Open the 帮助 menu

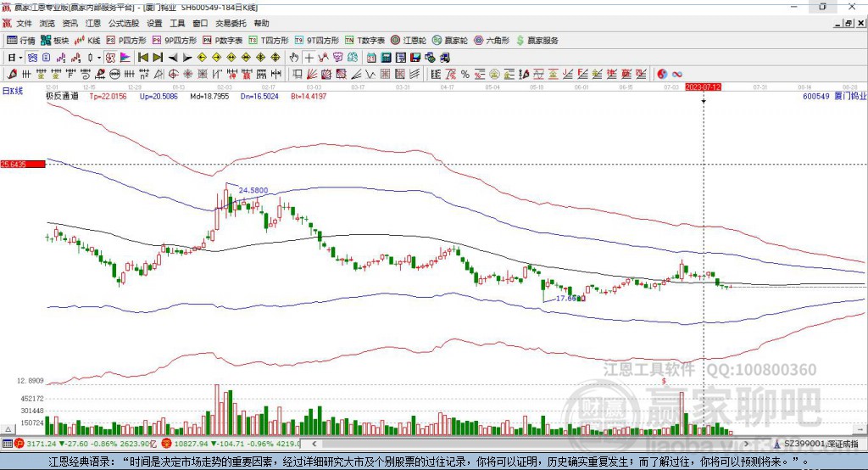click(261, 23)
